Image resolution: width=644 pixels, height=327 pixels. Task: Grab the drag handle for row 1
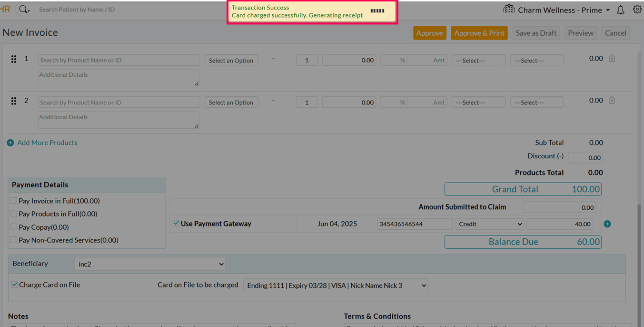(14, 59)
